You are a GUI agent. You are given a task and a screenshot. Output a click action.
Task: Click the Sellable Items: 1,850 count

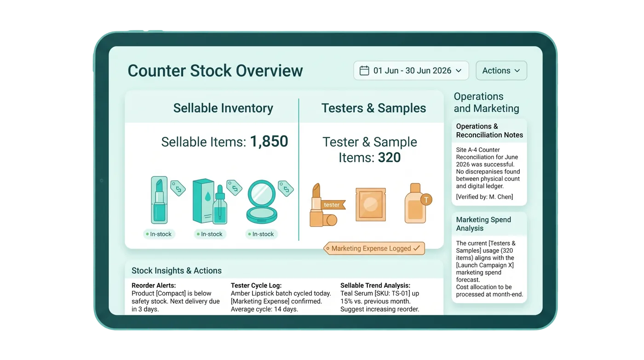point(224,141)
